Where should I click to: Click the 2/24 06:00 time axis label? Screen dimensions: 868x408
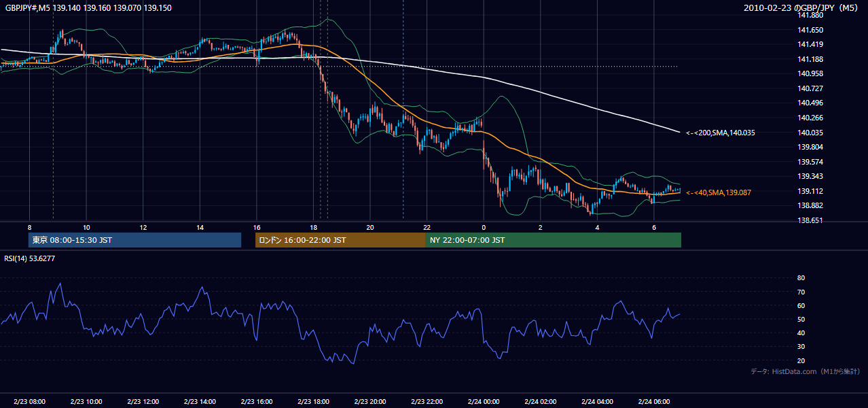pos(653,402)
